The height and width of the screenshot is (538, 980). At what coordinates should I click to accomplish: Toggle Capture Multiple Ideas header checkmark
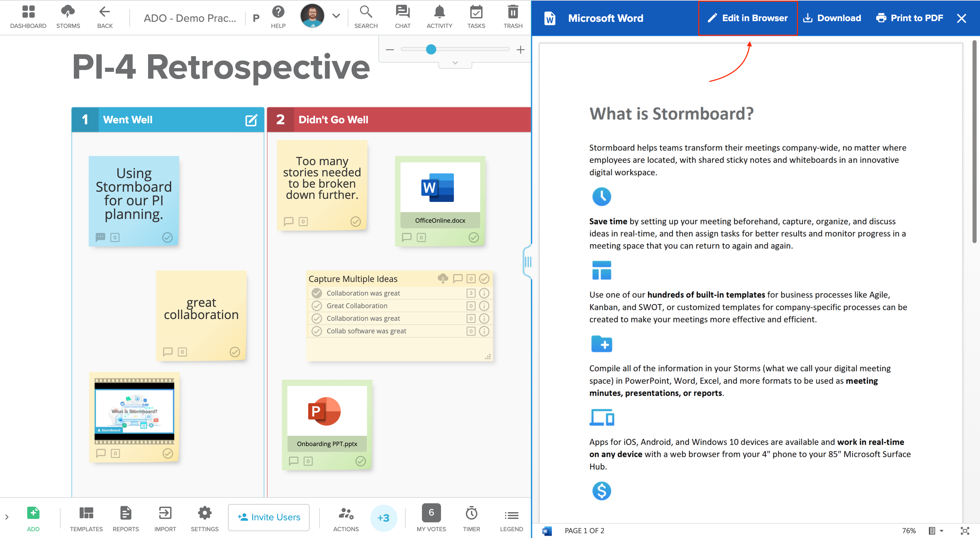click(x=484, y=279)
